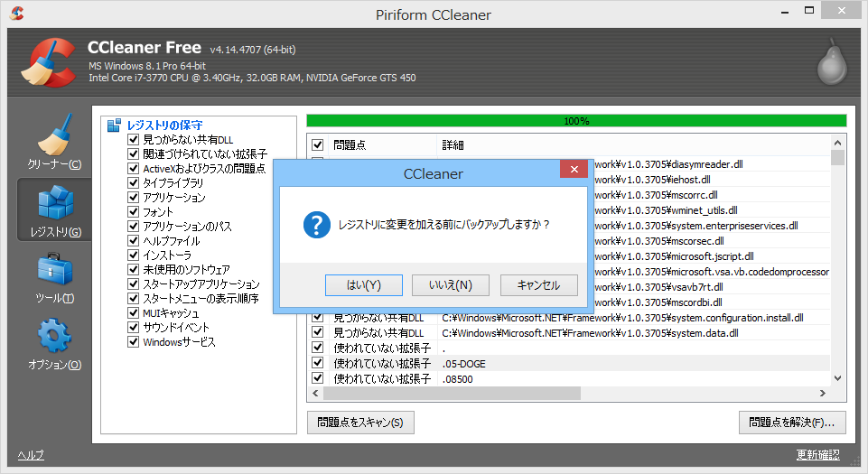This screenshot has height=474, width=868.
Task: Toggle ヘルプファイル checkbox
Action: [x=133, y=240]
